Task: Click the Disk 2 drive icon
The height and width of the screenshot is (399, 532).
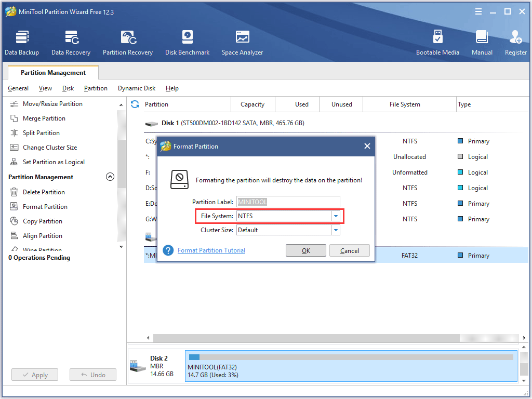Action: tap(138, 366)
